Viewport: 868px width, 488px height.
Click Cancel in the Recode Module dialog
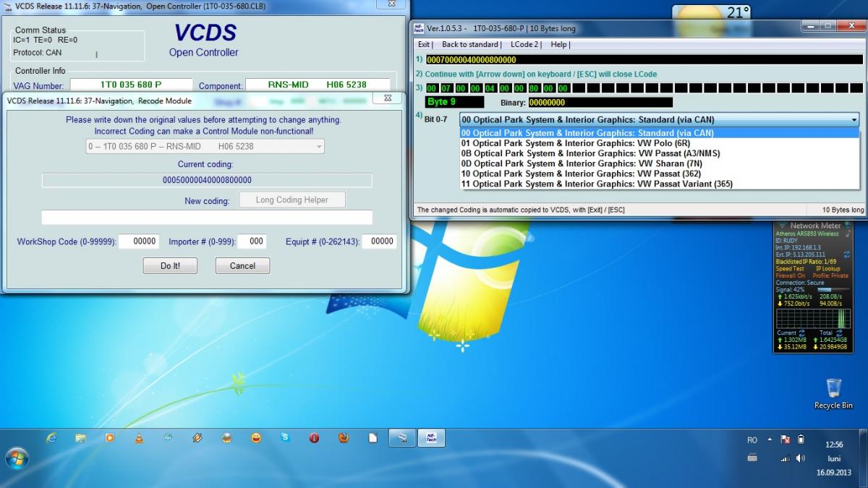click(x=242, y=266)
